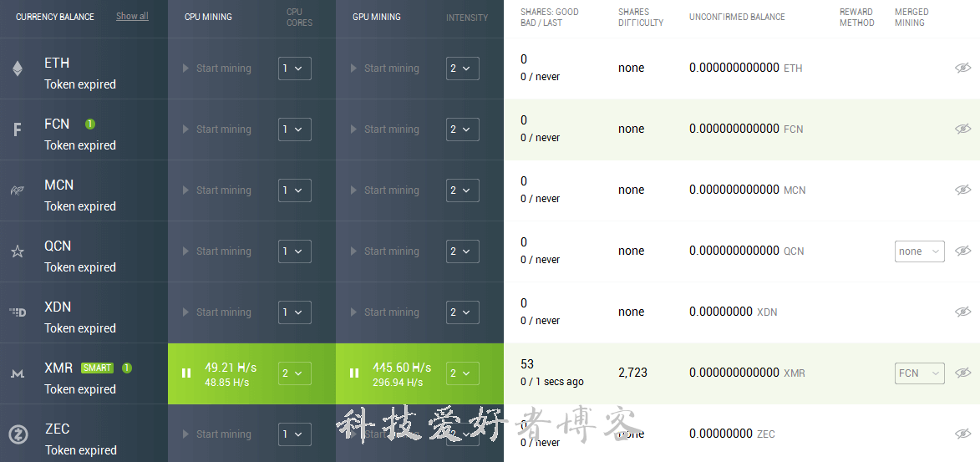Start FCN CPU mining

point(217,129)
